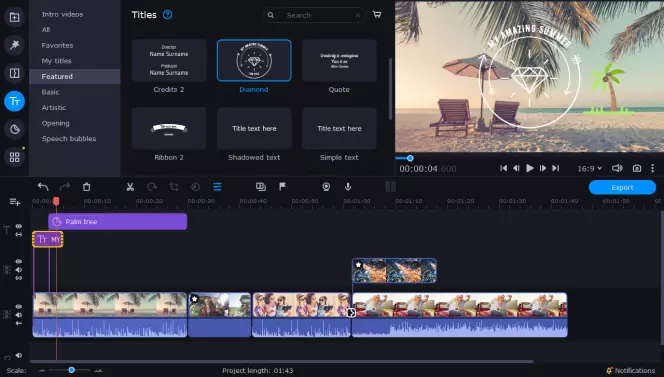Mute the main video track audio

click(x=19, y=315)
